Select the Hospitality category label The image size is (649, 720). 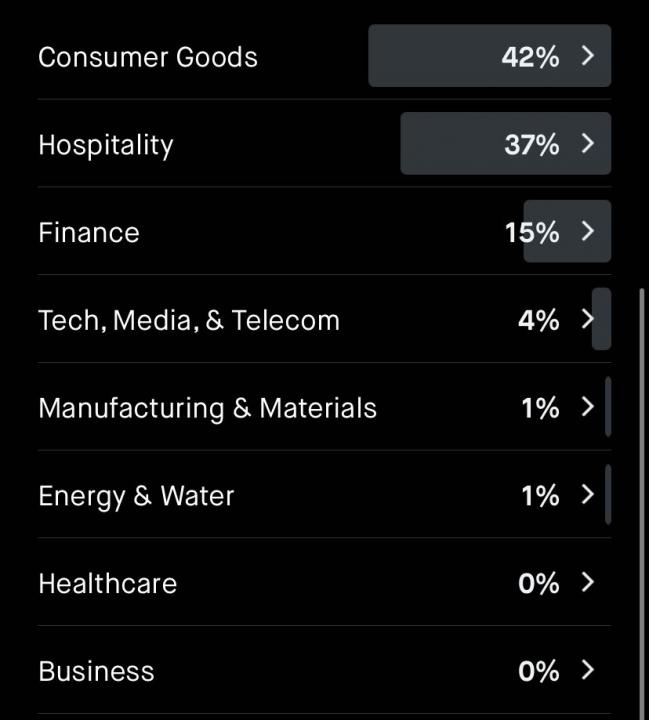tap(106, 146)
